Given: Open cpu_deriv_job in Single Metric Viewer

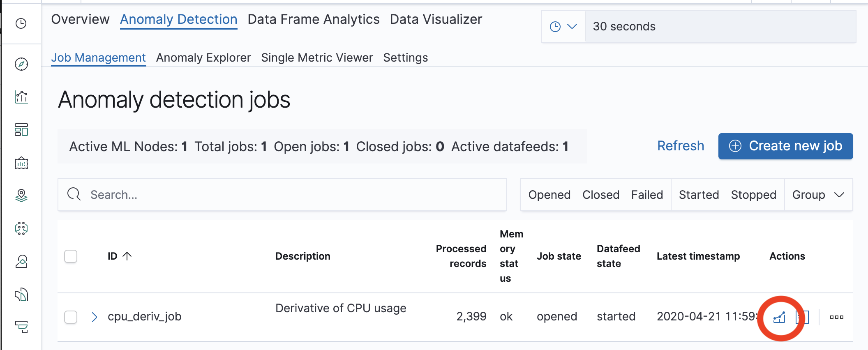Looking at the screenshot, I should (x=779, y=317).
